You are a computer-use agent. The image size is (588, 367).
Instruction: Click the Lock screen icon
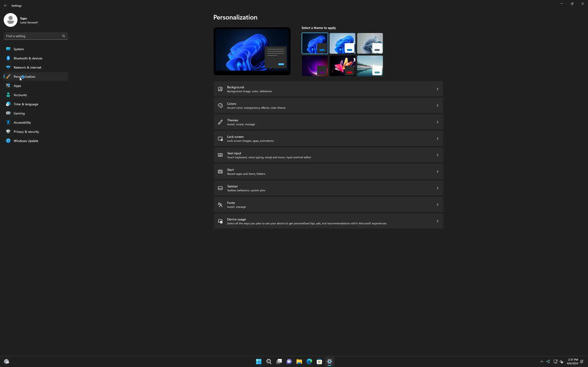(220, 139)
